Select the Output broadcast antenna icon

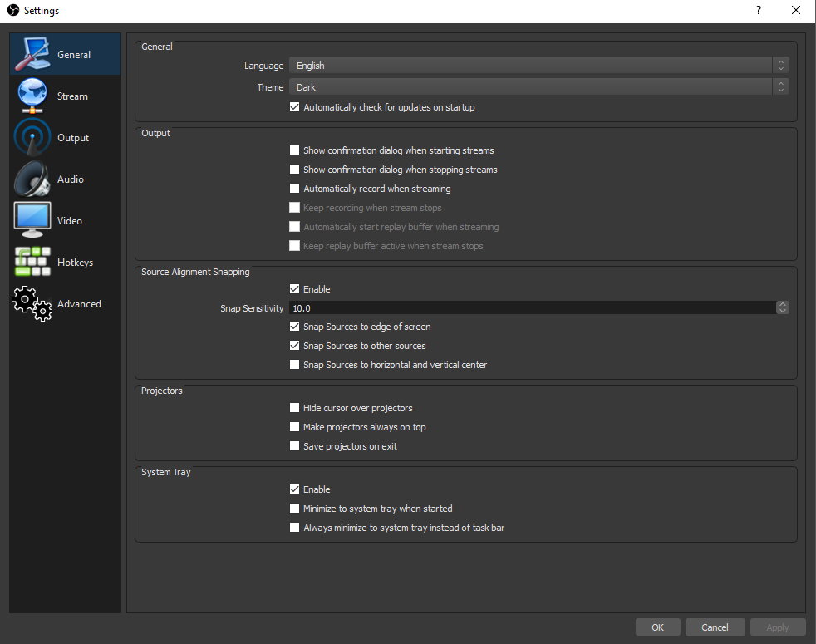point(32,138)
